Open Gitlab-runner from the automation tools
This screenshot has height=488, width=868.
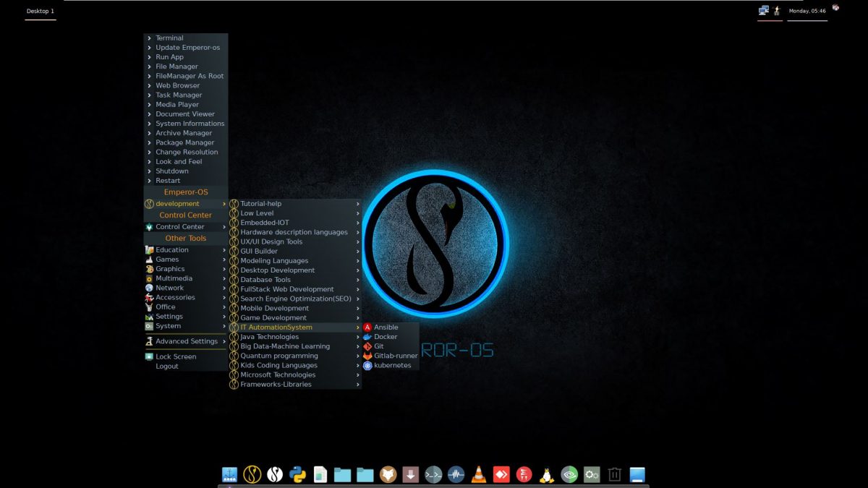[394, 356]
